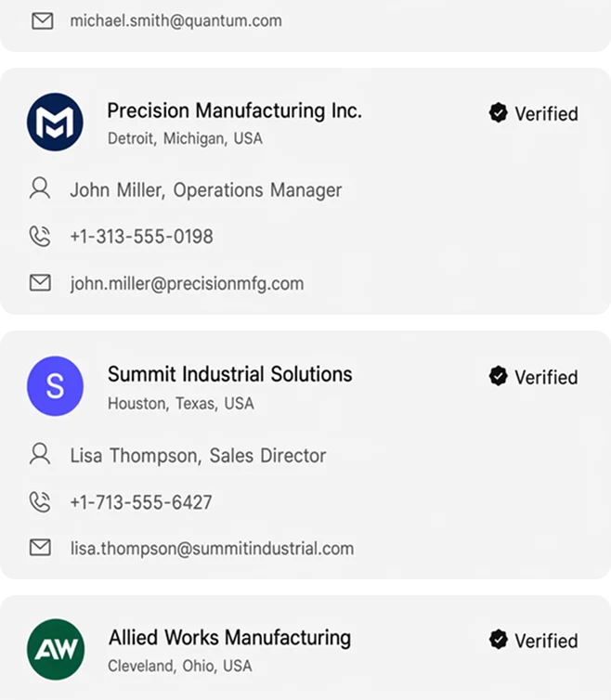
Task: Click the phone icon next to +1-713-555-6427
Action: [40, 501]
